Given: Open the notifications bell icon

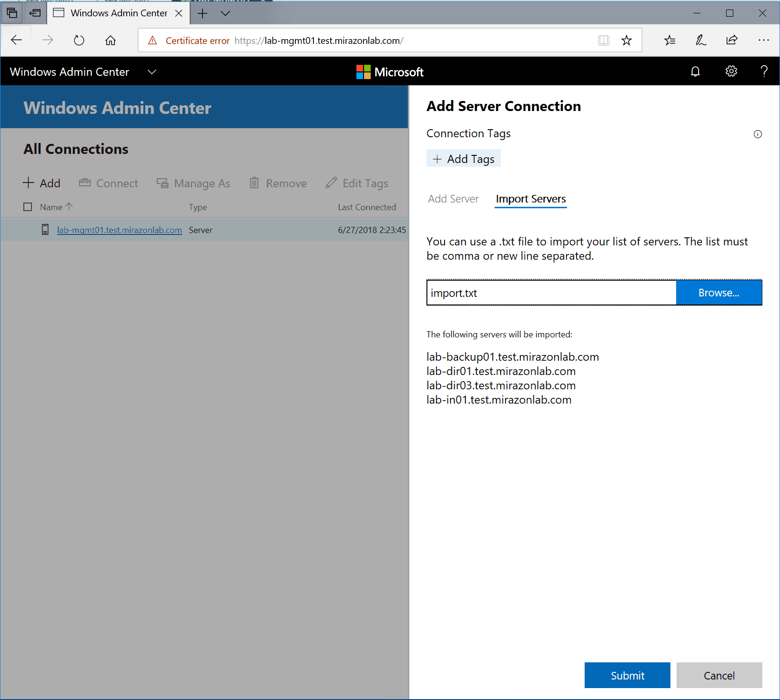Looking at the screenshot, I should click(x=695, y=71).
